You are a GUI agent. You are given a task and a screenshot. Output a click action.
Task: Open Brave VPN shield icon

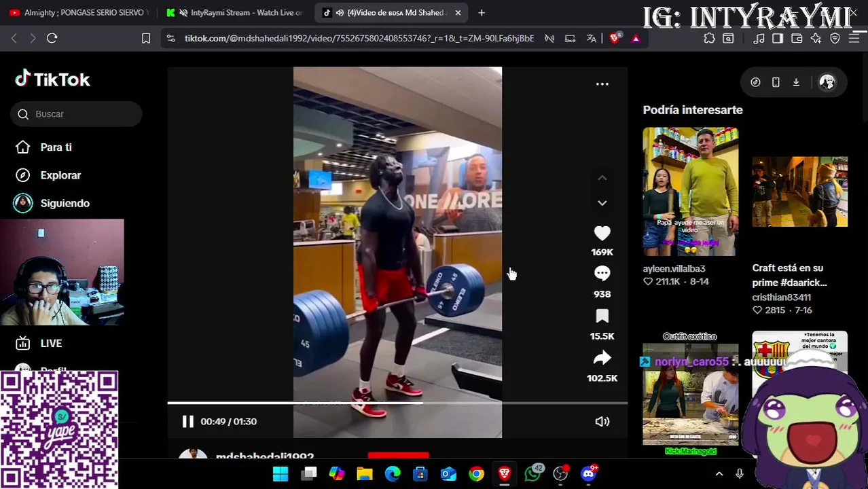(x=835, y=39)
